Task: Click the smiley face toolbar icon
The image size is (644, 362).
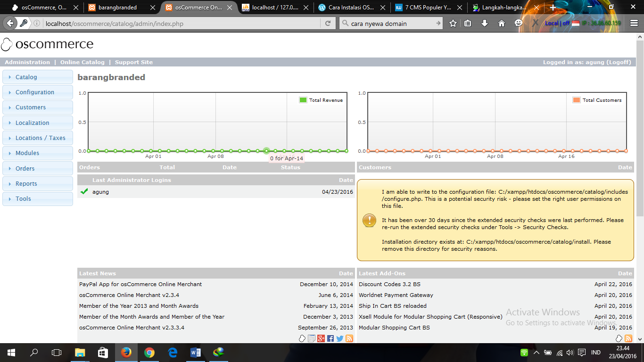Action: pyautogui.click(x=519, y=23)
